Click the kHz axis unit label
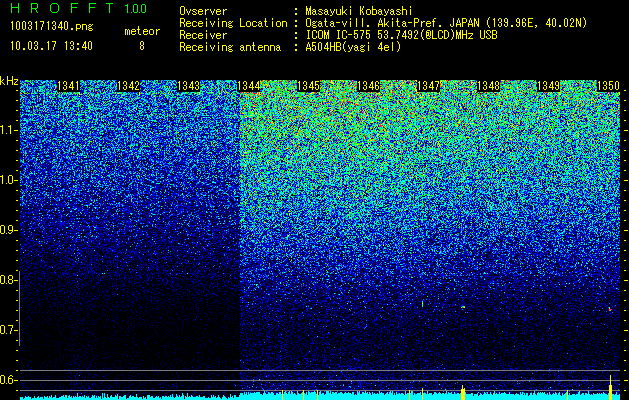Image resolution: width=629 pixels, height=400 pixels. pyautogui.click(x=9, y=81)
